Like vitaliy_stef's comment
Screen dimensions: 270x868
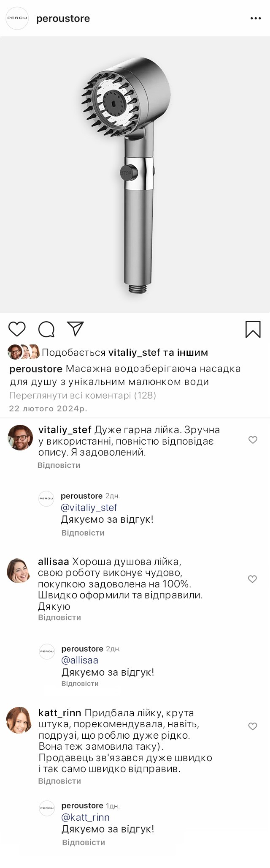(x=253, y=440)
